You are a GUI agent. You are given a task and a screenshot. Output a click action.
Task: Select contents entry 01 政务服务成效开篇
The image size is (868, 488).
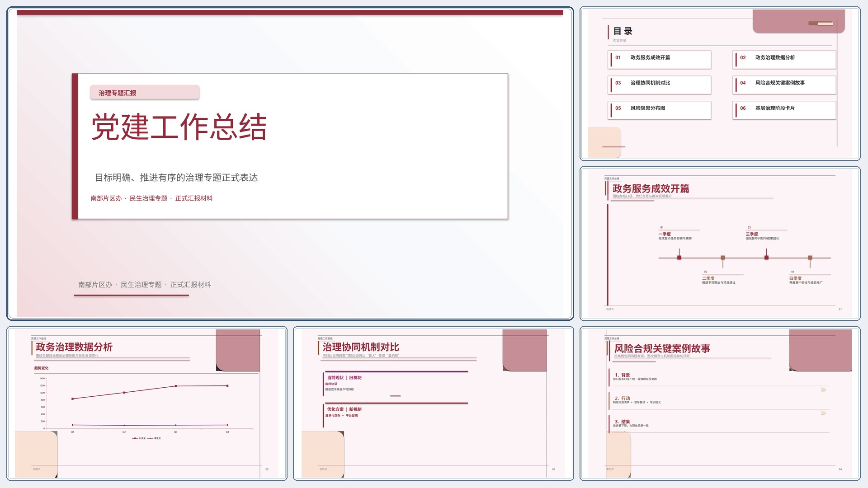pyautogui.click(x=659, y=59)
